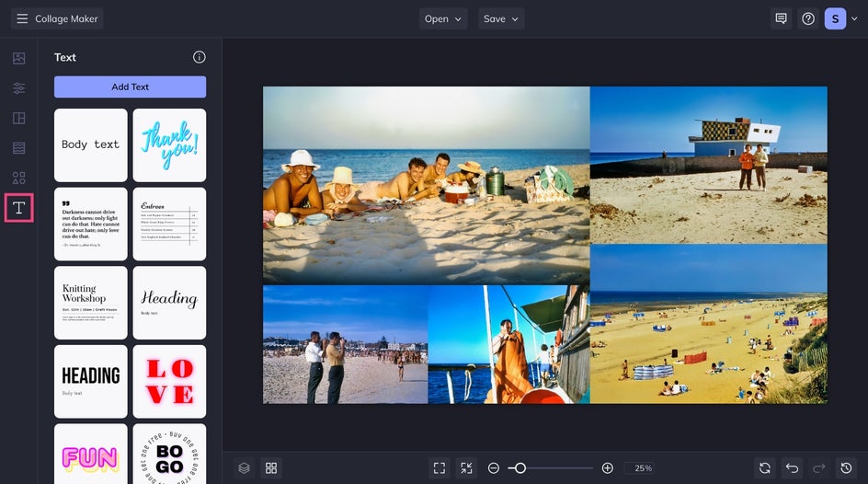The height and width of the screenshot is (484, 868).
Task: Select the crowded yellow beach photo
Action: 709,324
